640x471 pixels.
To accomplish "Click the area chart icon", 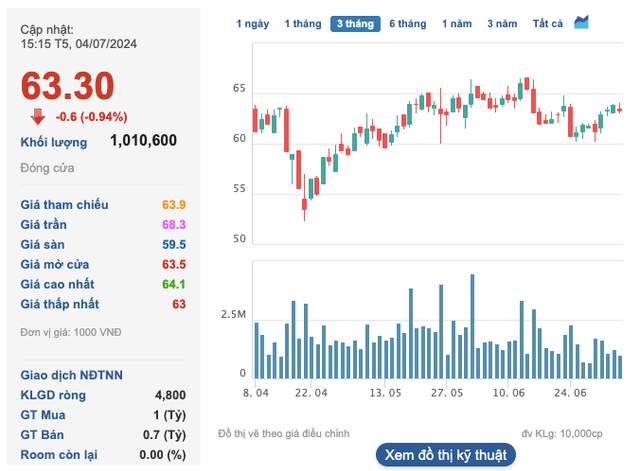I will coord(582,22).
